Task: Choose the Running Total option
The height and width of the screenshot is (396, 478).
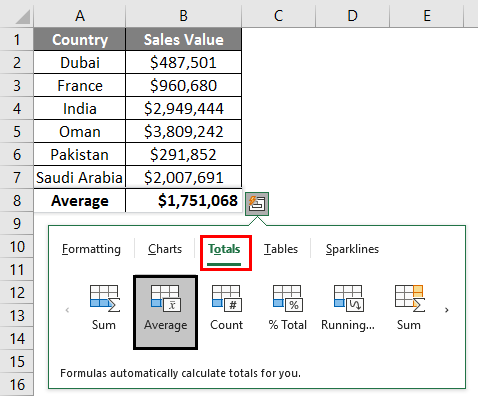Action: pyautogui.click(x=348, y=308)
